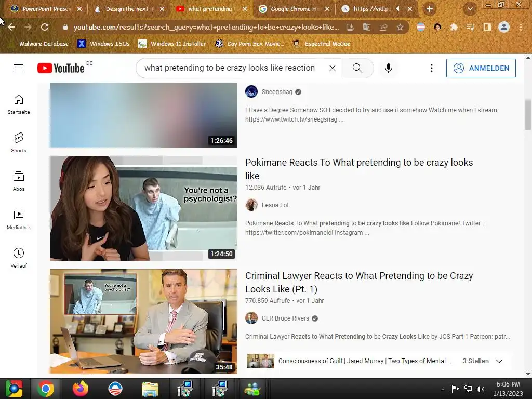Open Mediathek in the sidebar
Image resolution: width=532 pixels, height=399 pixels.
[19, 220]
